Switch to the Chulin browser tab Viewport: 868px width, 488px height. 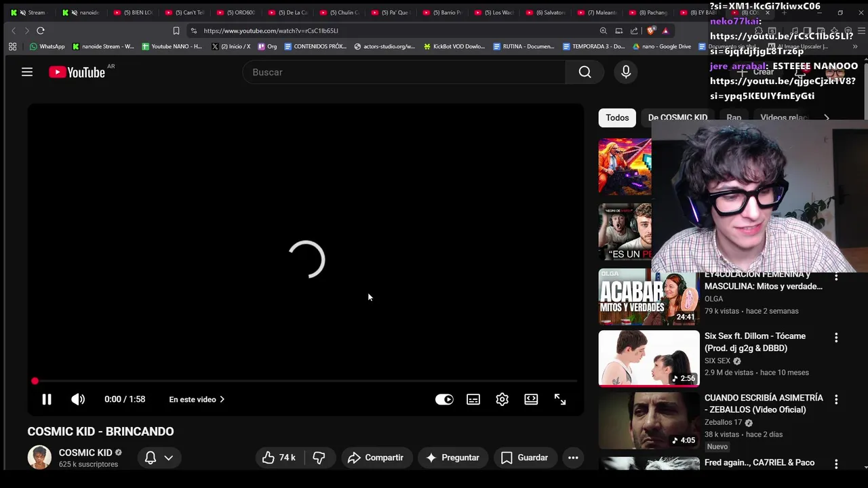pyautogui.click(x=340, y=12)
